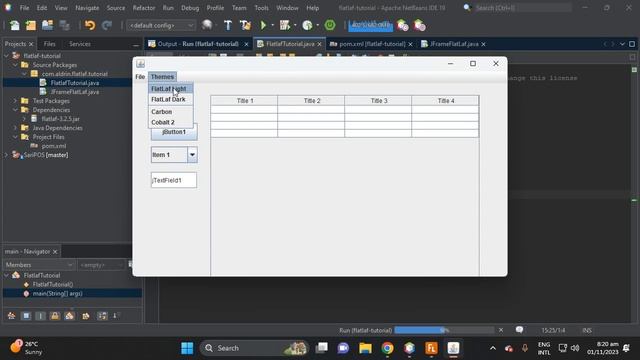The height and width of the screenshot is (360, 640).
Task: Open the Refactor menu
Action: click(x=144, y=8)
